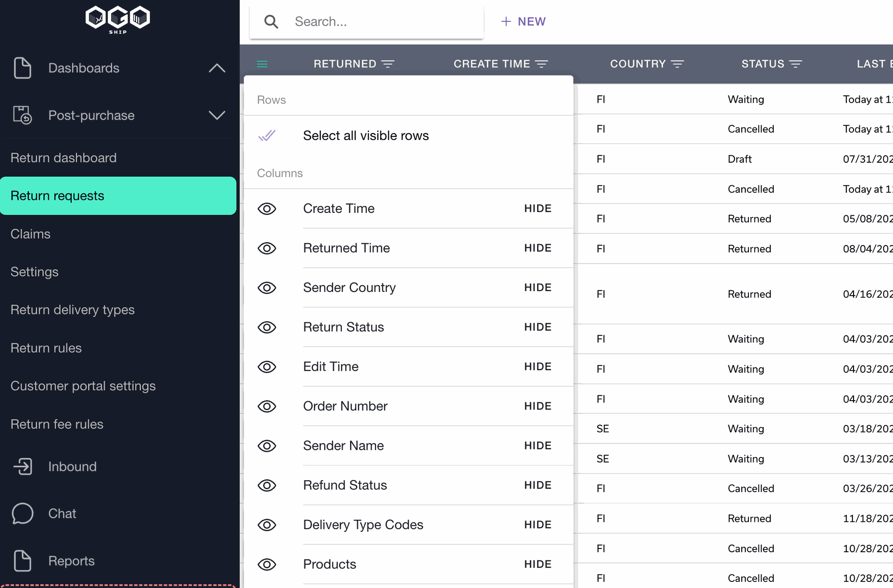Click the OGO Ship logo
The image size is (893, 588).
[118, 20]
